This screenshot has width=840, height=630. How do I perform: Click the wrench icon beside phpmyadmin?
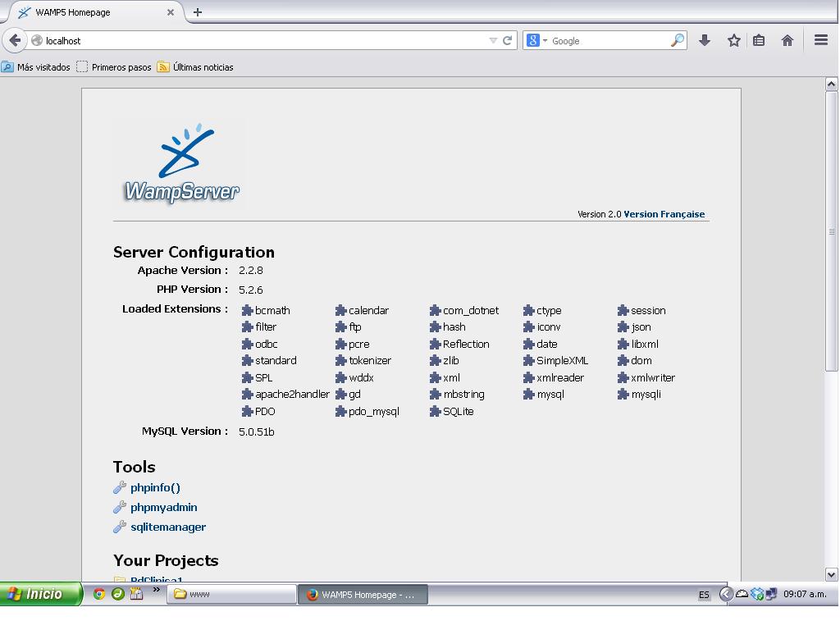pos(120,507)
